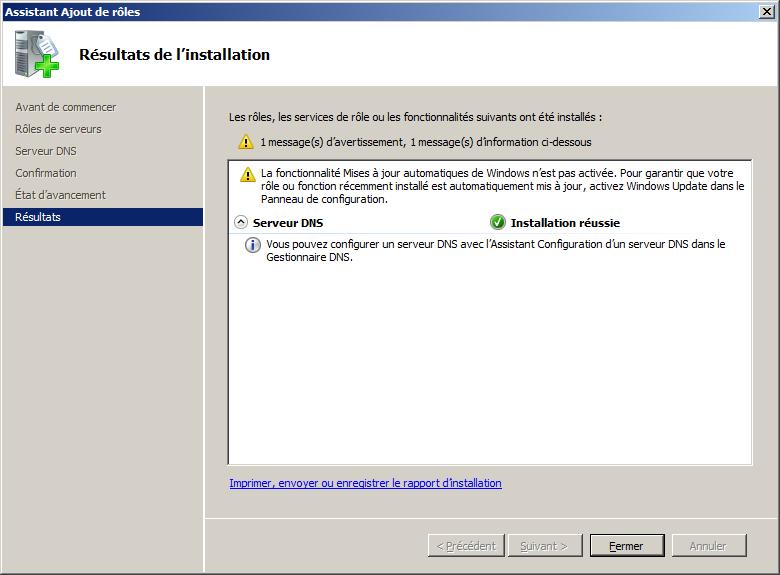Screen dimensions: 780x575
Task: Open the Imprimer, envoyer ou enregistrer report link
Action: [365, 483]
